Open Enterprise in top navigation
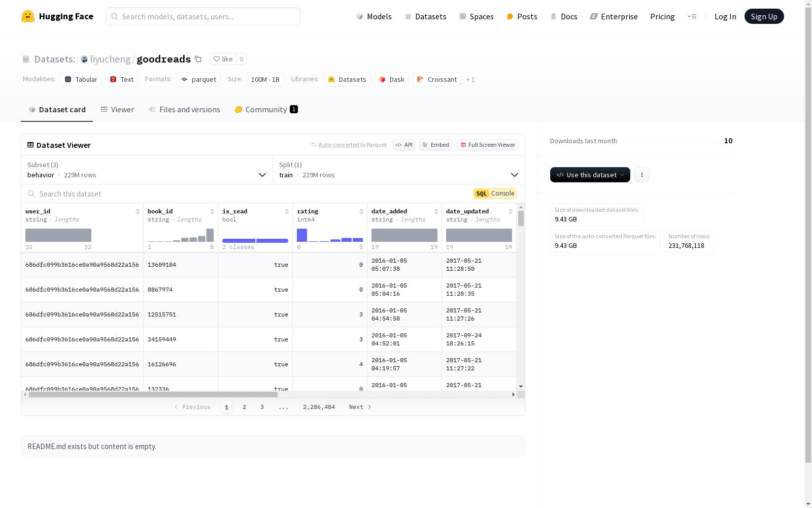The height and width of the screenshot is (508, 812). click(614, 16)
